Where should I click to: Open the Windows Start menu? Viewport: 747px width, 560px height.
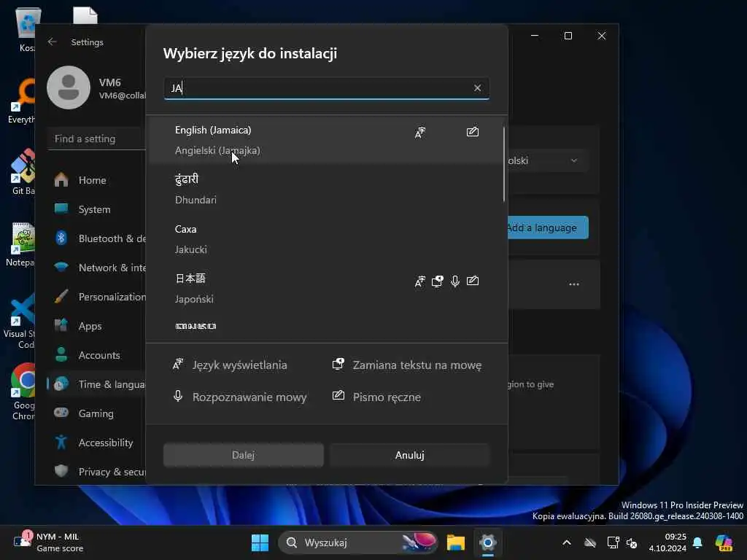coord(260,542)
